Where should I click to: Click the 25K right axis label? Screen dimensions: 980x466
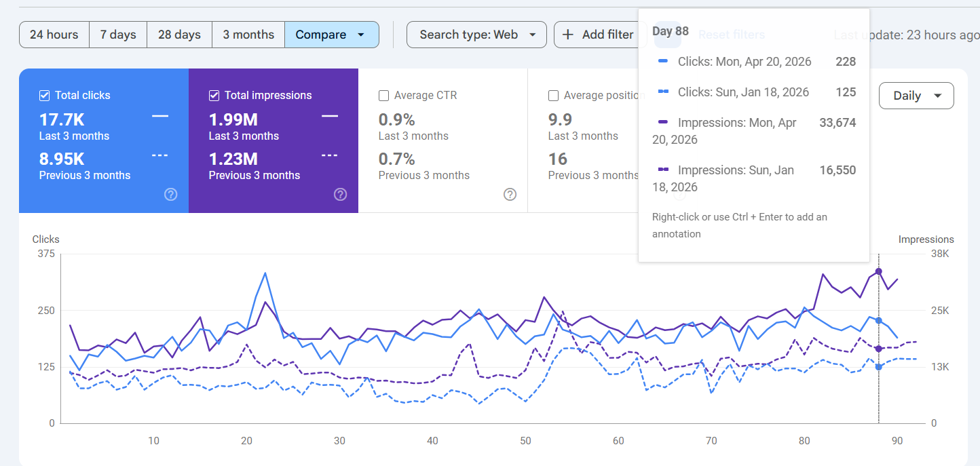click(940, 311)
